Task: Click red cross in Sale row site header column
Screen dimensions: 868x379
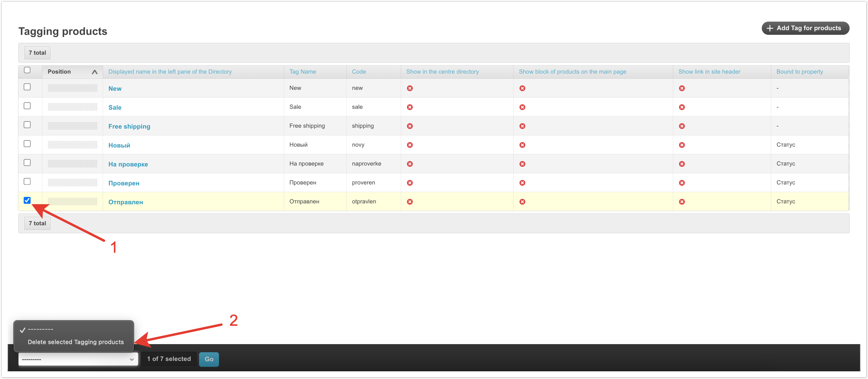Action: click(682, 107)
